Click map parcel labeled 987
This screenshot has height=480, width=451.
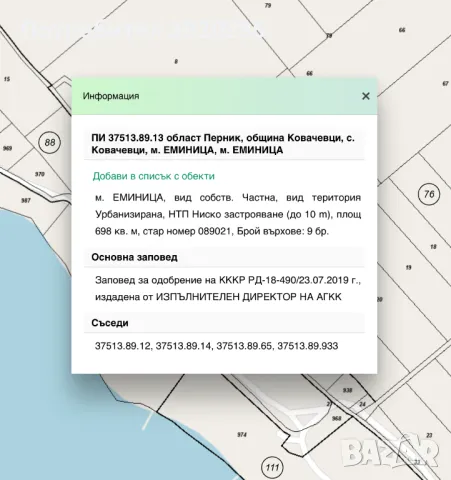tap(26, 200)
